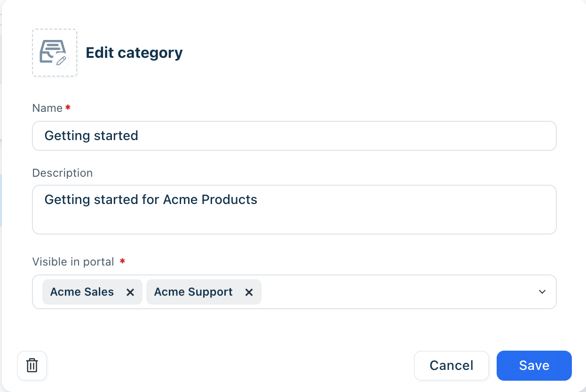Viewport: 586px width, 392px height.
Task: Click the Name field label
Action: pos(48,108)
